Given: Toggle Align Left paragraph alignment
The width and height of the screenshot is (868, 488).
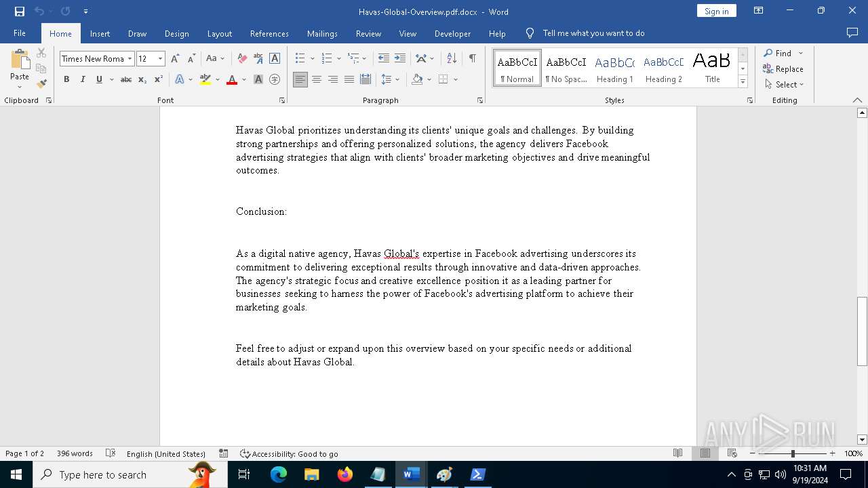Looking at the screenshot, I should click(300, 80).
